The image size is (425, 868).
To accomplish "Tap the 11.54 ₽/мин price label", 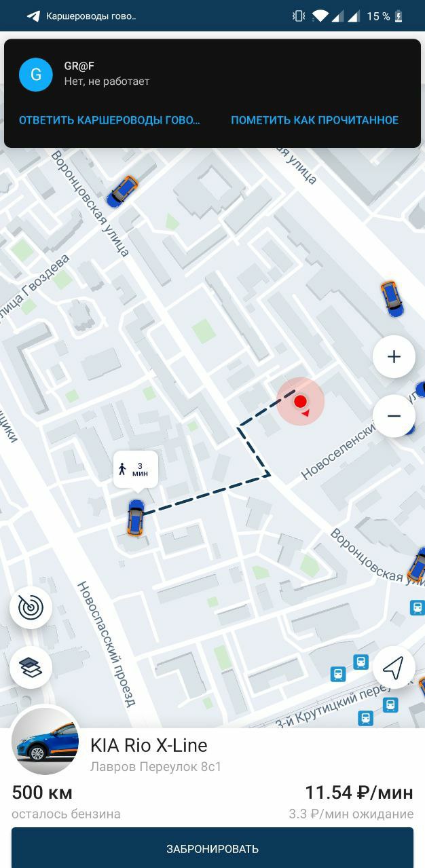I will coord(359,792).
